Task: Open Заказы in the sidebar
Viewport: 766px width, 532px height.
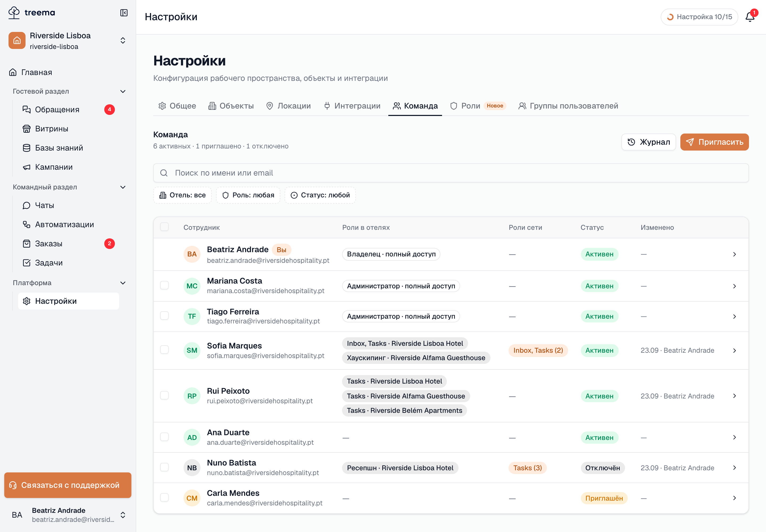Action: [68, 244]
